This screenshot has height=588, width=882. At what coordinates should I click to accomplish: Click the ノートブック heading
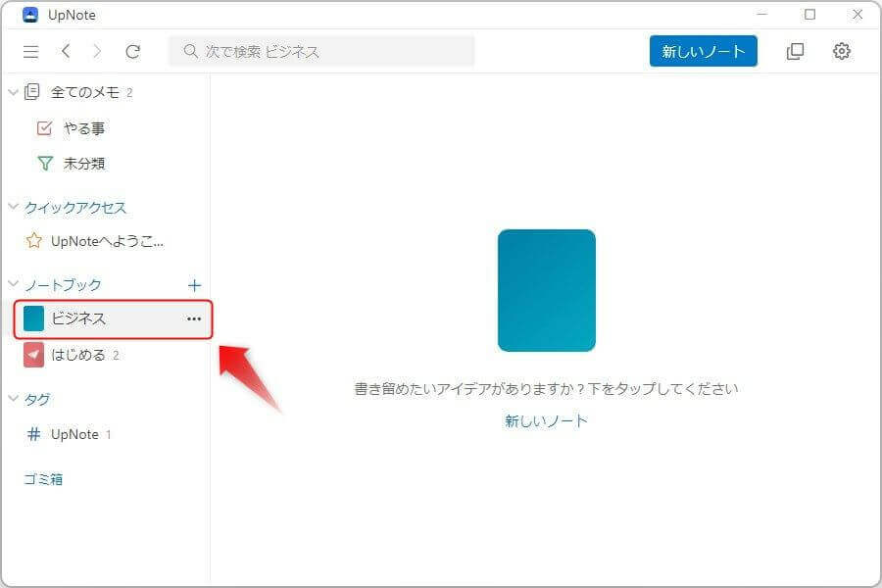point(63,285)
